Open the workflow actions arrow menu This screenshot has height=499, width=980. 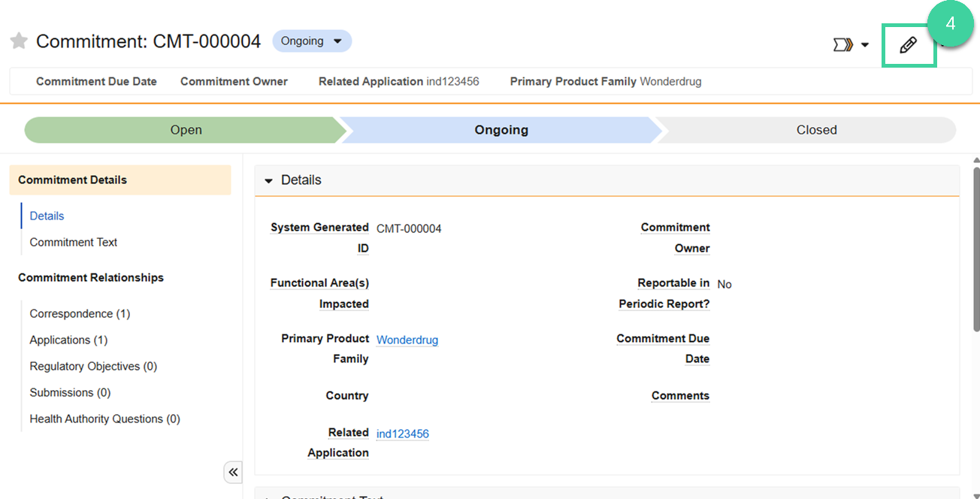pyautogui.click(x=851, y=45)
